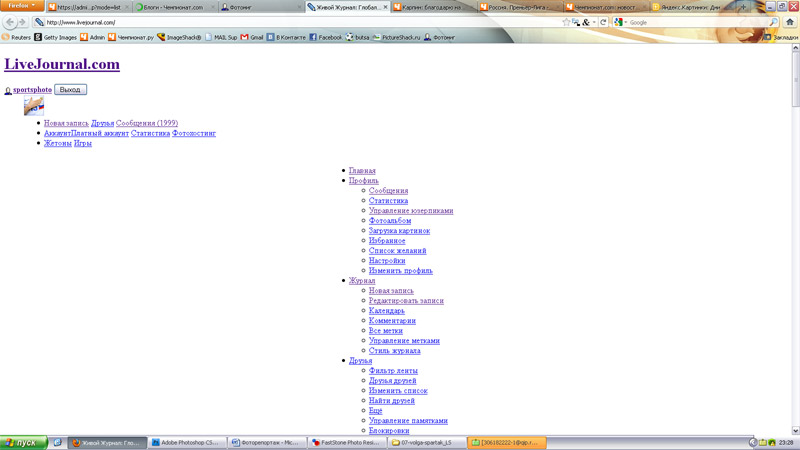Switch to Фоторепортаж Microsoft Word in taskbar
The image size is (800, 450).
[266, 442]
